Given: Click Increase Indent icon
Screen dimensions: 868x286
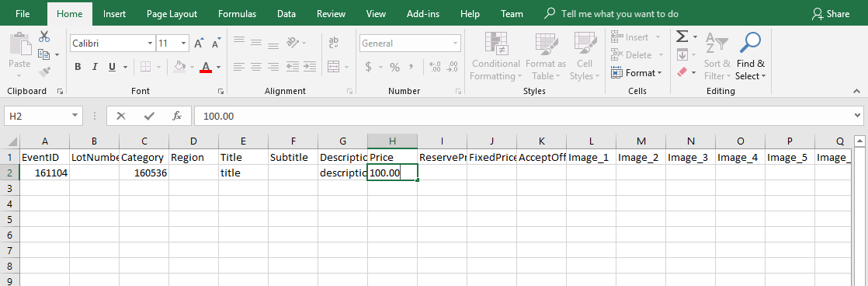Looking at the screenshot, I should point(310,67).
